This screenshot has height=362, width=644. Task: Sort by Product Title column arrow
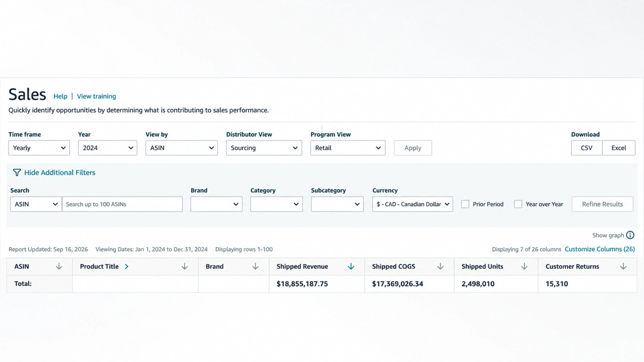click(184, 266)
